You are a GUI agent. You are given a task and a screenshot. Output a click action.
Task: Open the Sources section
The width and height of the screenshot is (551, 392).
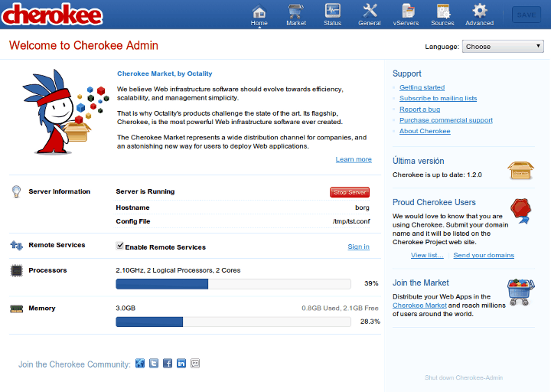click(442, 11)
